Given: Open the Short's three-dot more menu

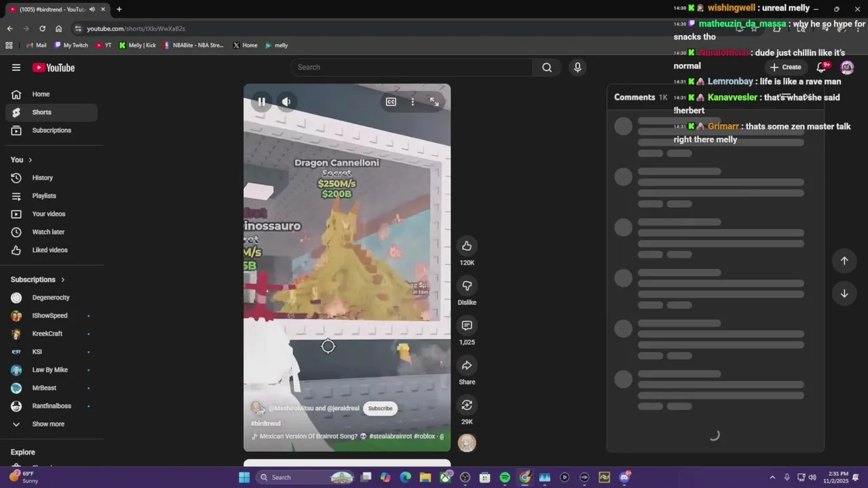Looking at the screenshot, I should [x=412, y=102].
